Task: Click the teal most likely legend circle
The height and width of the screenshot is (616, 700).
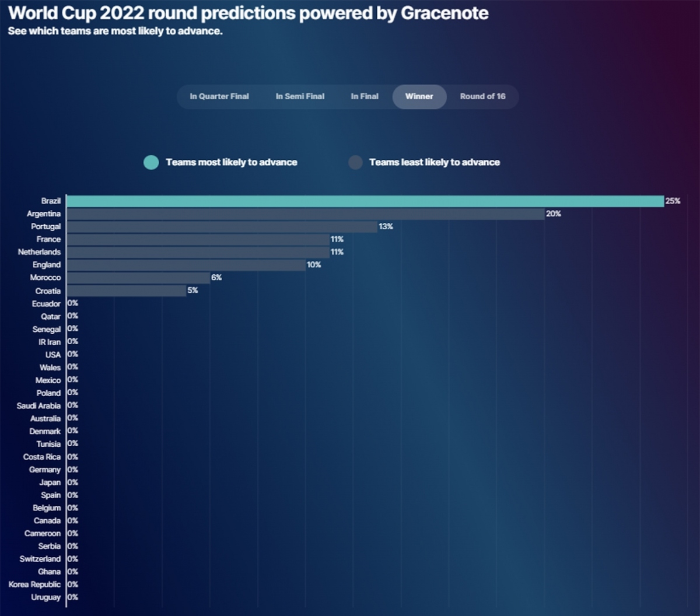Action: tap(151, 162)
